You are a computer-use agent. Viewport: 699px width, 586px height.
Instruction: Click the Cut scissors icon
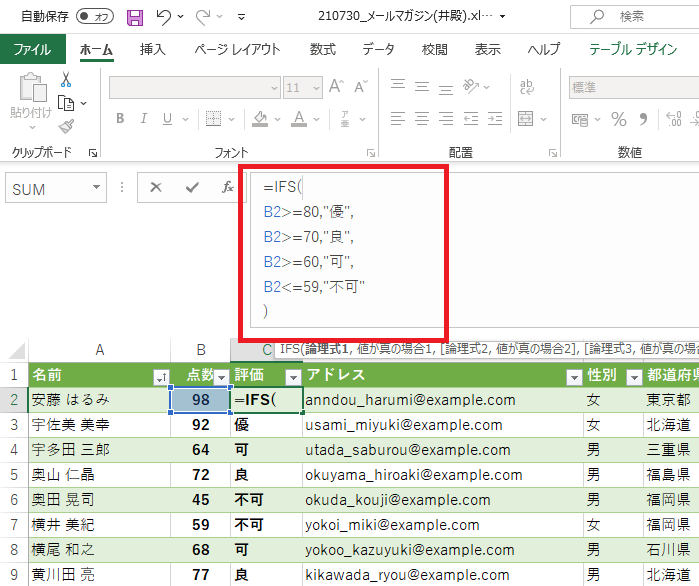click(66, 79)
